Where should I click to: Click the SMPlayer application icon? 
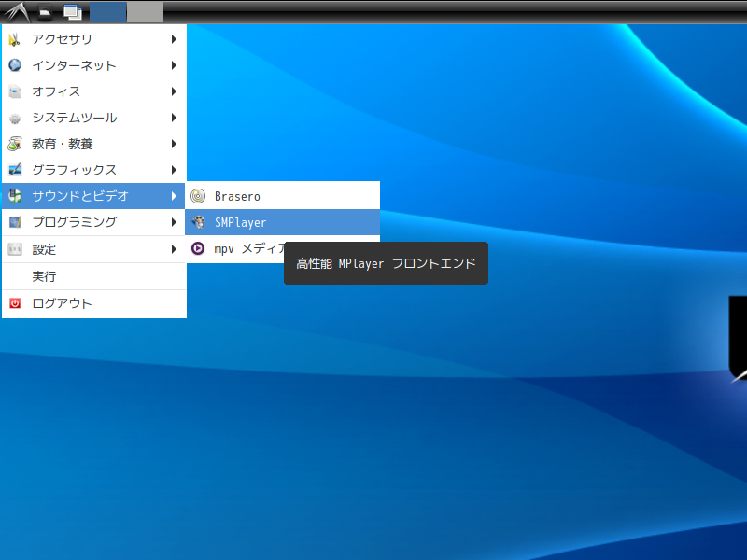click(x=198, y=222)
